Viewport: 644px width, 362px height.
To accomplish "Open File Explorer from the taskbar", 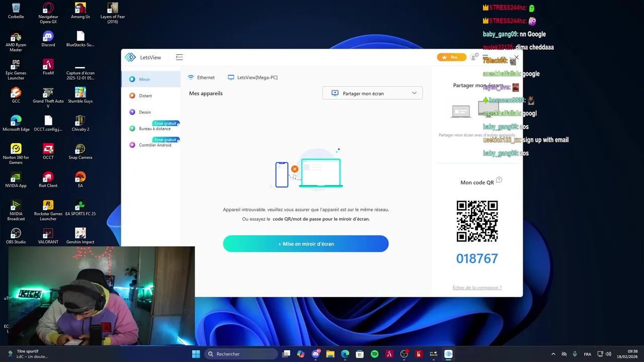I will pos(330,354).
